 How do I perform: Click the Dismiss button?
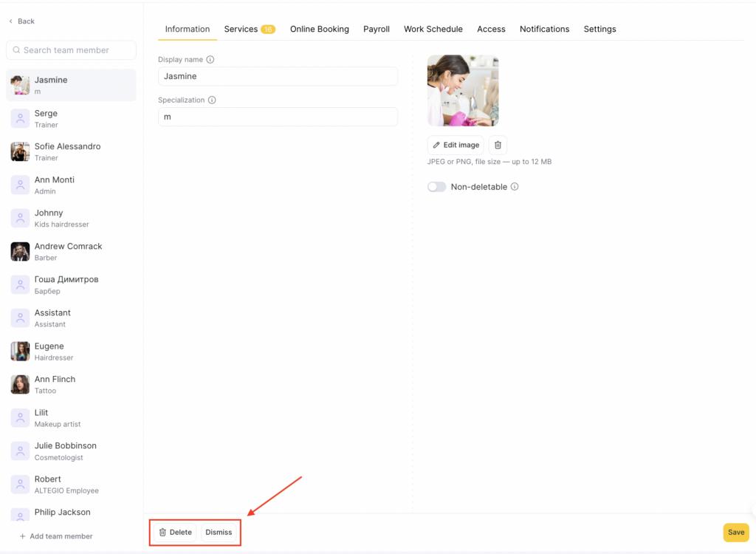point(219,532)
